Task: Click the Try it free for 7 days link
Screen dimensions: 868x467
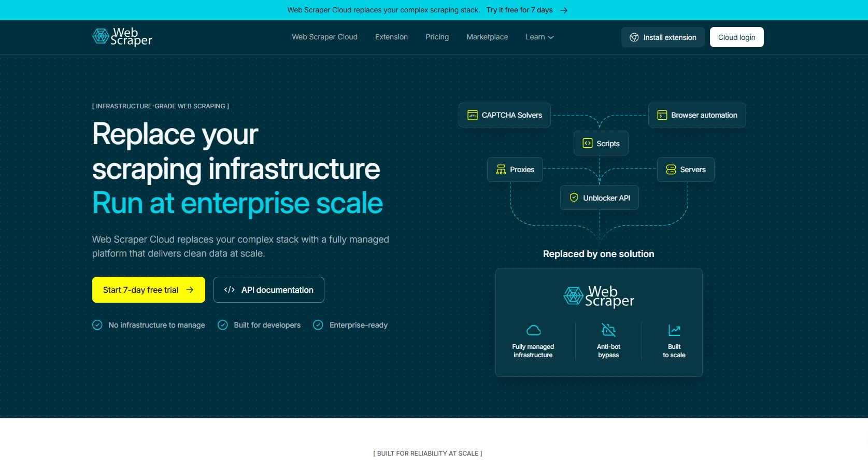Action: point(520,10)
